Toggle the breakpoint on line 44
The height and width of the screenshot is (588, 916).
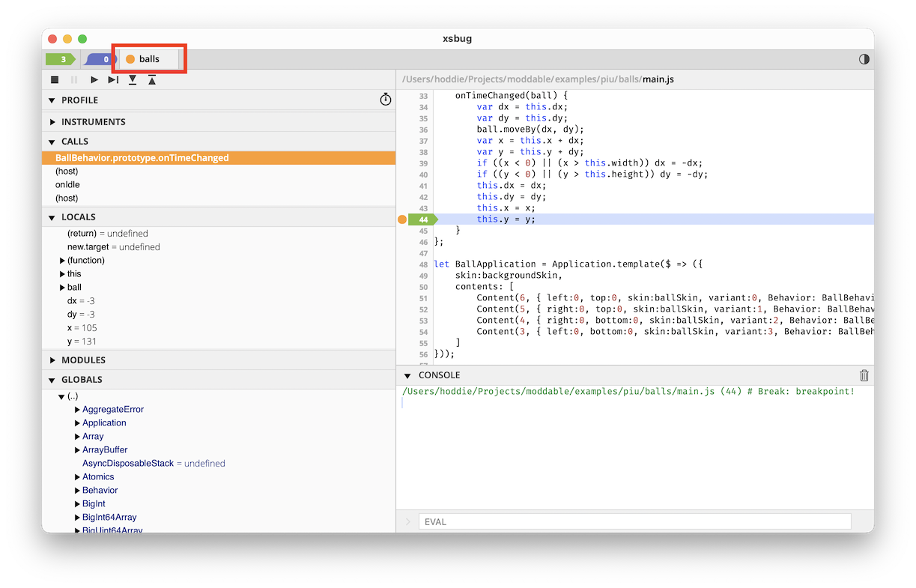(402, 219)
